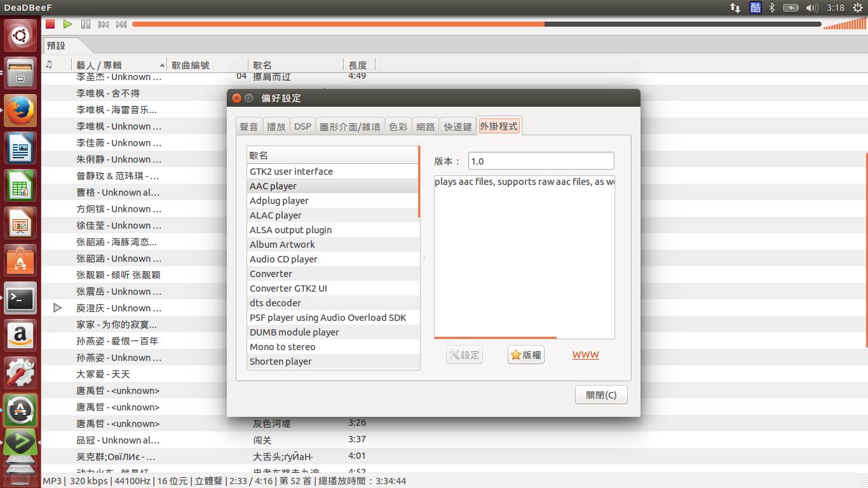Viewport: 868px width, 488px height.
Task: Seek within the orange playback progress bar
Action: point(477,24)
